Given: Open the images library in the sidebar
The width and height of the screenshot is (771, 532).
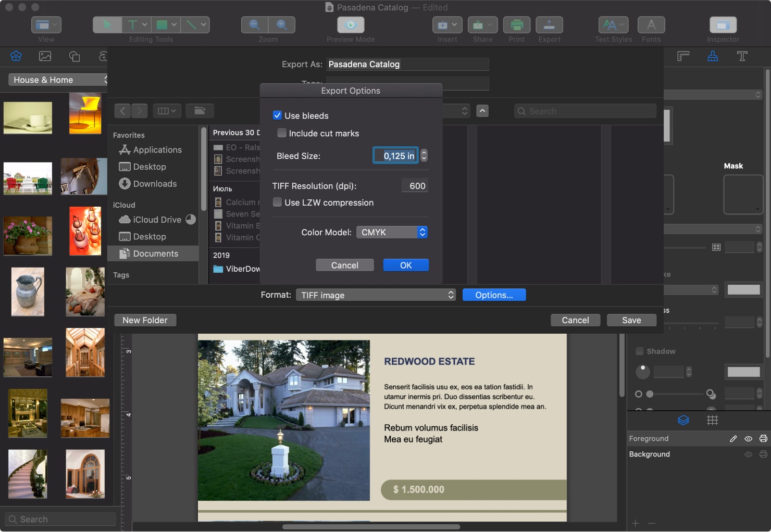Looking at the screenshot, I should [x=45, y=56].
